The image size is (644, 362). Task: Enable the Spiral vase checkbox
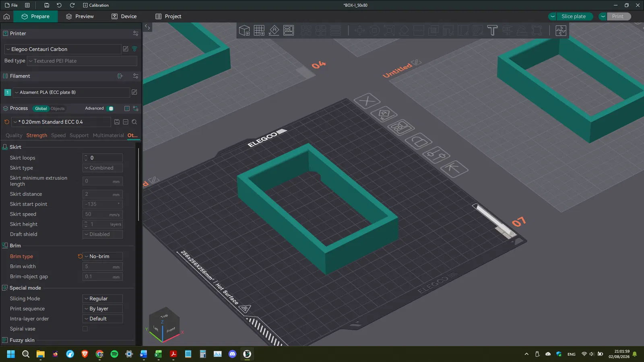coord(85,329)
